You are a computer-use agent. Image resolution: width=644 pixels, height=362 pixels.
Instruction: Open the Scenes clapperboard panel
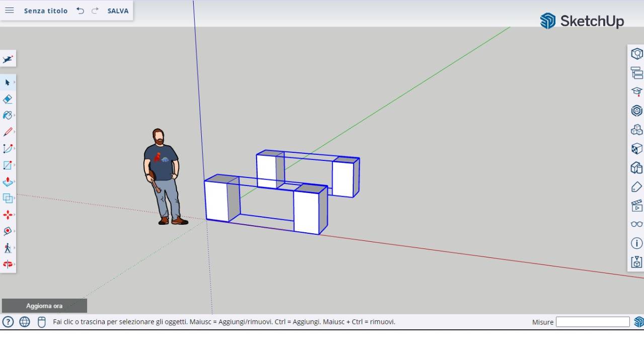point(636,206)
